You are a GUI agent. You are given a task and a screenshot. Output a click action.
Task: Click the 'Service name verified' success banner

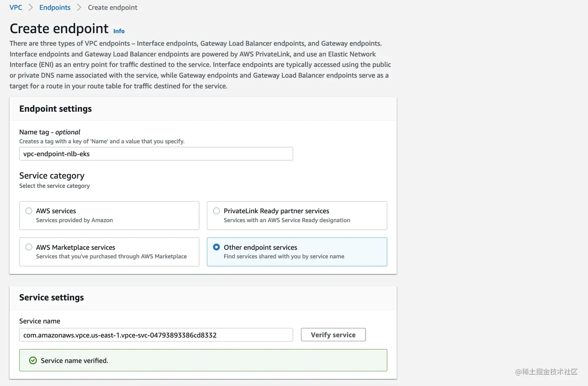(x=203, y=360)
